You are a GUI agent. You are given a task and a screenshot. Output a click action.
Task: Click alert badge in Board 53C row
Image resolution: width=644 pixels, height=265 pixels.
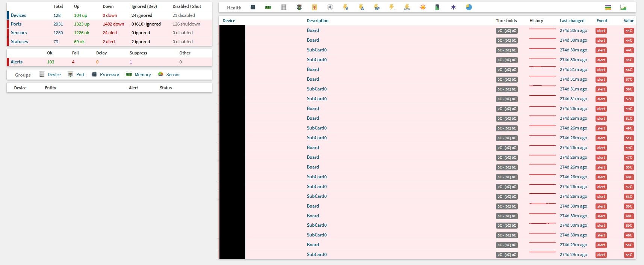tap(601, 167)
